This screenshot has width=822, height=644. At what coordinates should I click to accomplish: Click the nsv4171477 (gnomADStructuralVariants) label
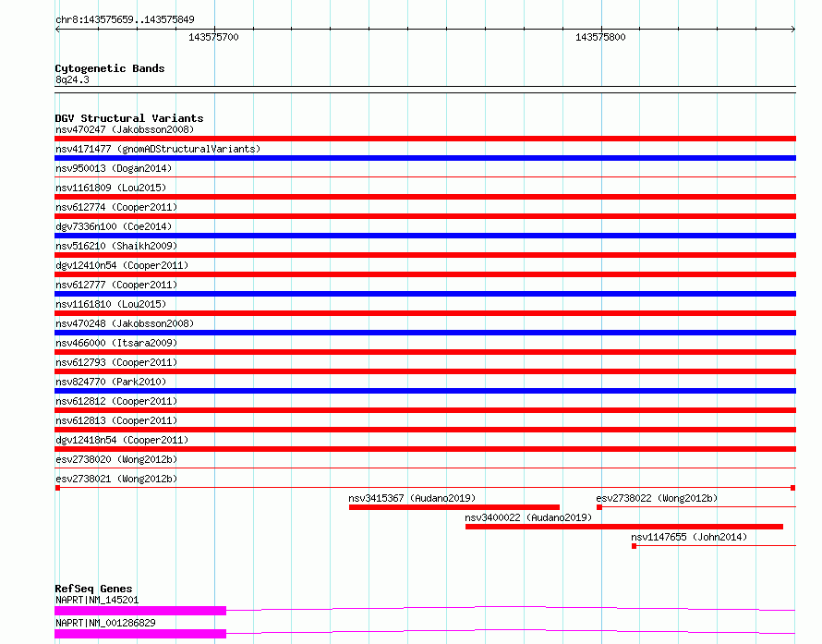click(x=158, y=149)
